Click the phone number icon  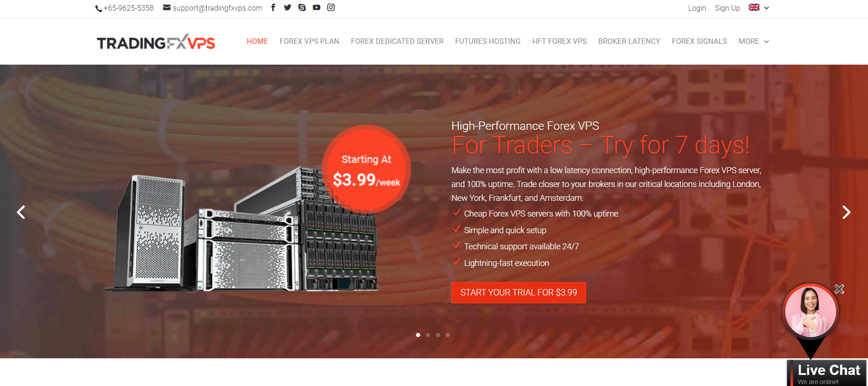[x=98, y=8]
